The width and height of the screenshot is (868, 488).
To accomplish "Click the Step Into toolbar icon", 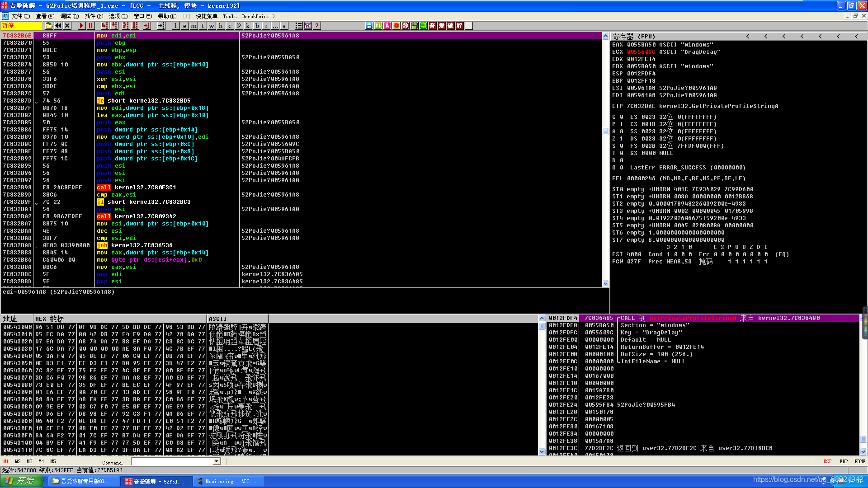I will pos(105,26).
